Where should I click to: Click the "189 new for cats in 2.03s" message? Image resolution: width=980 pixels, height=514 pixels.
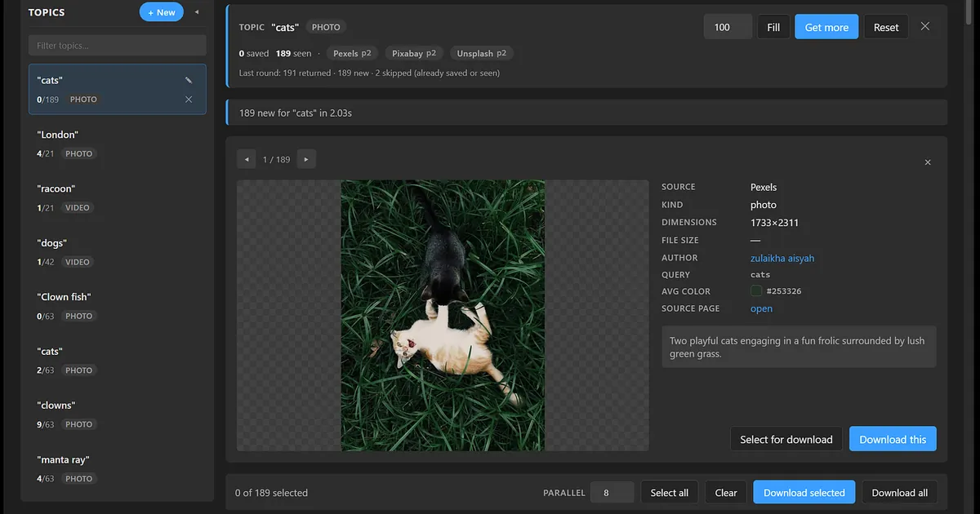click(x=296, y=113)
